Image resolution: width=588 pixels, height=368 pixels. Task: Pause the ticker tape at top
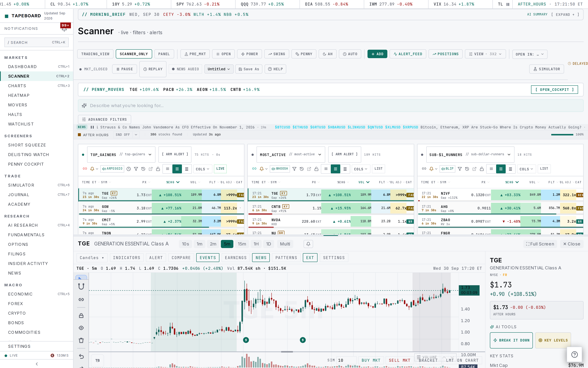click(508, 4)
